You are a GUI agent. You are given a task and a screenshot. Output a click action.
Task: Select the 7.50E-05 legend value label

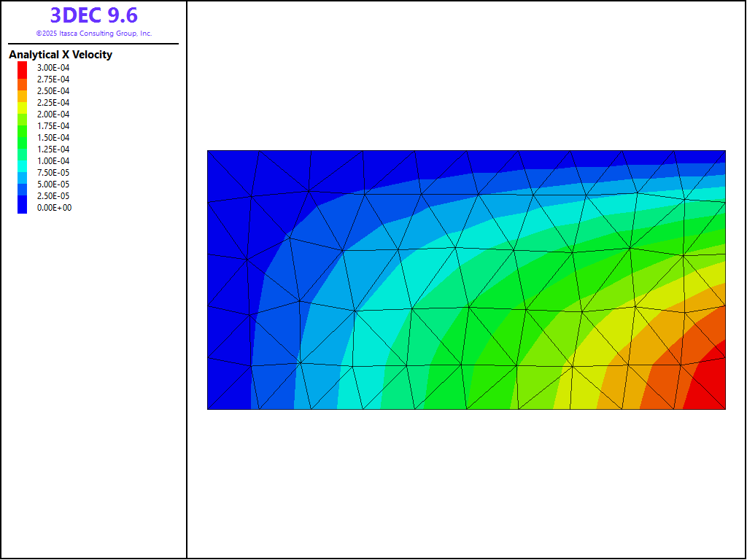click(53, 173)
